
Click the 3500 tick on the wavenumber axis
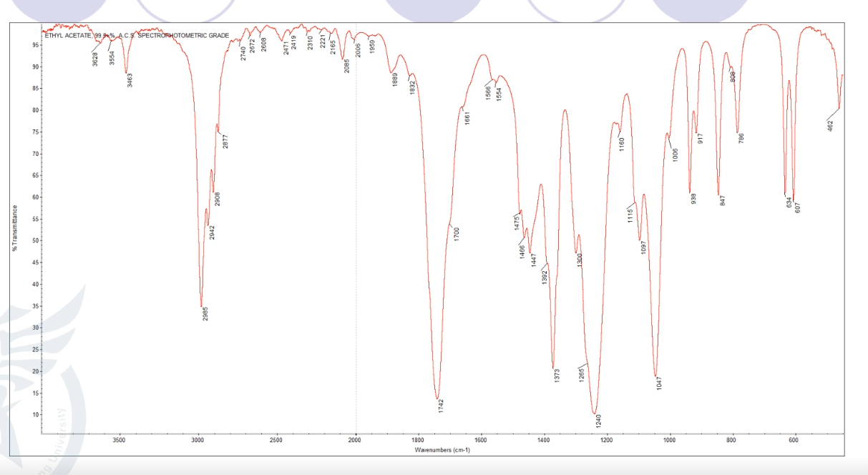(x=119, y=441)
